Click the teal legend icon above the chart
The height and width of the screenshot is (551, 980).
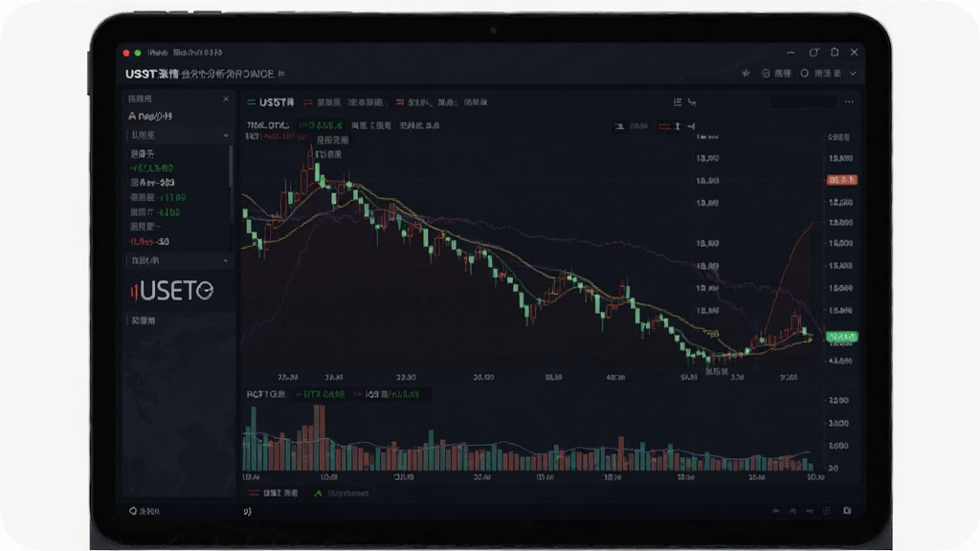tap(619, 126)
